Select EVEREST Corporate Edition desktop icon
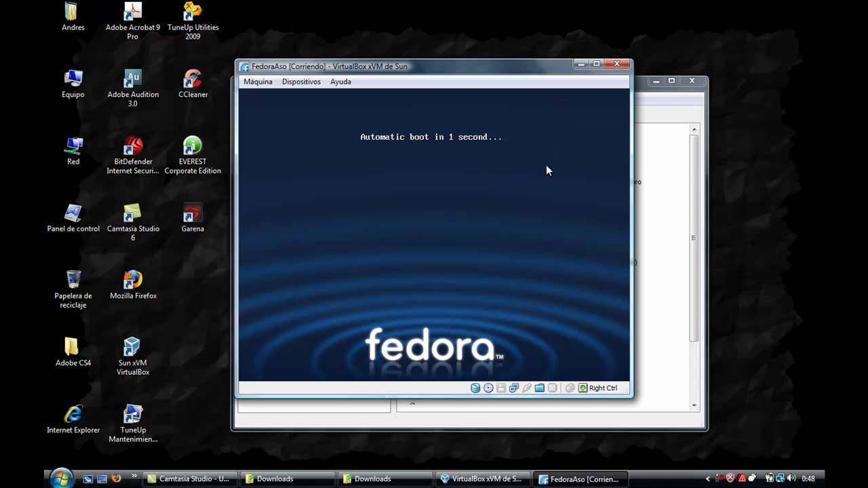Image resolution: width=868 pixels, height=488 pixels. [x=193, y=155]
